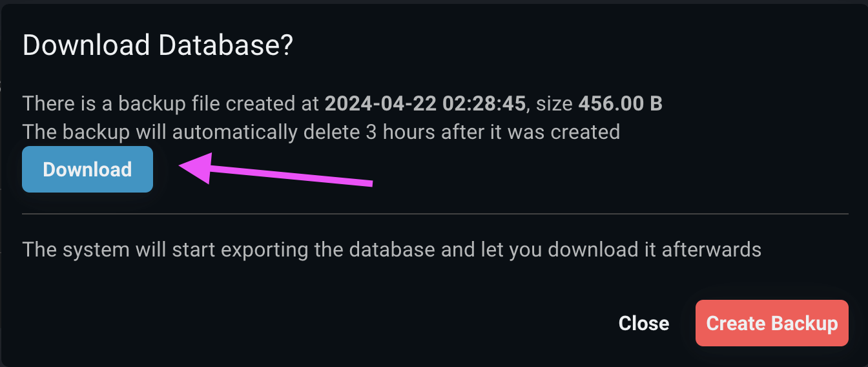Click the "There is a backup file" text

point(123,103)
